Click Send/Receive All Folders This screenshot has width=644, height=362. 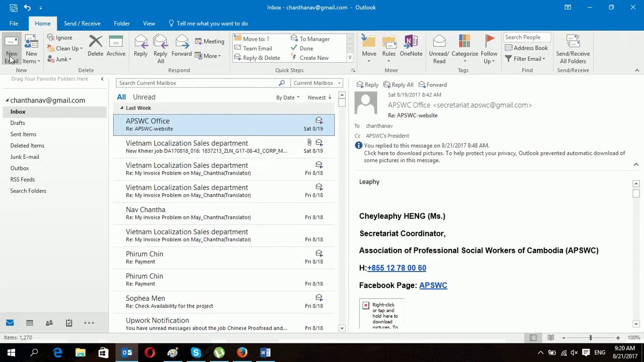(x=573, y=49)
